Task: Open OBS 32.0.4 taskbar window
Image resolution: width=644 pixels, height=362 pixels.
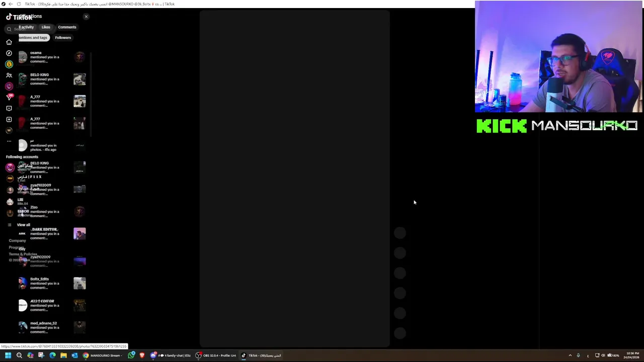Action: pos(216,355)
